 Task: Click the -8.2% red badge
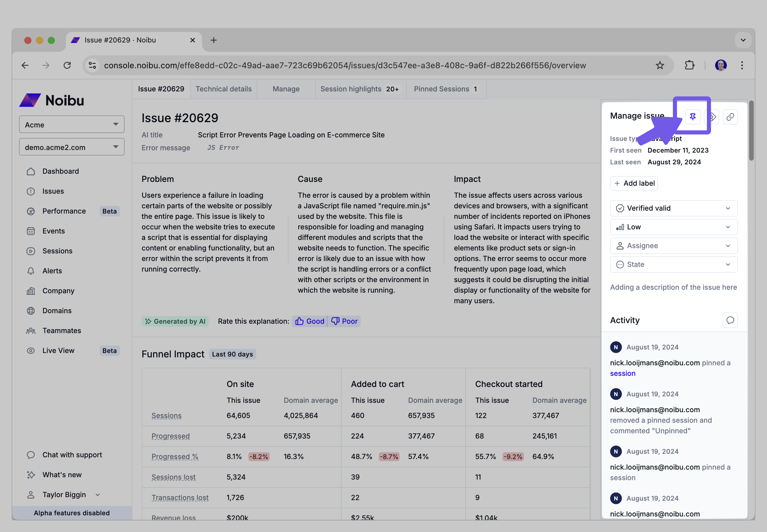tap(259, 457)
